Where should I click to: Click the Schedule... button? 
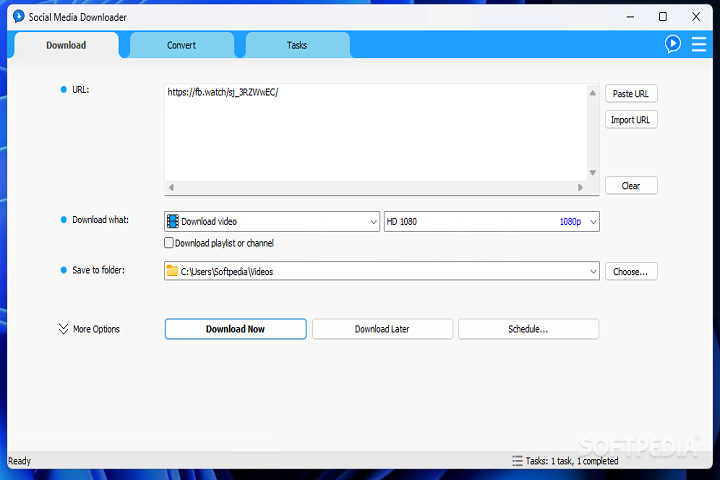[x=528, y=329]
